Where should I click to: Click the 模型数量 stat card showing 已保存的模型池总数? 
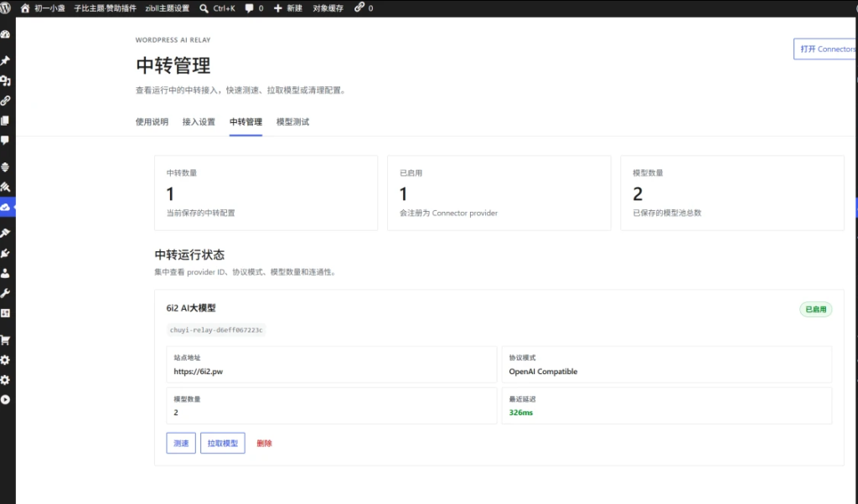(x=732, y=193)
